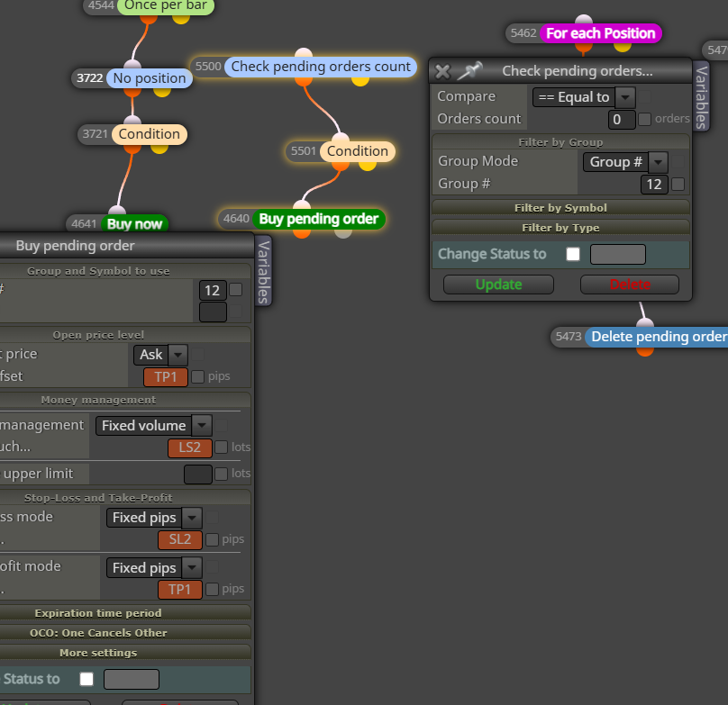Select the Once per bar block

(x=165, y=5)
